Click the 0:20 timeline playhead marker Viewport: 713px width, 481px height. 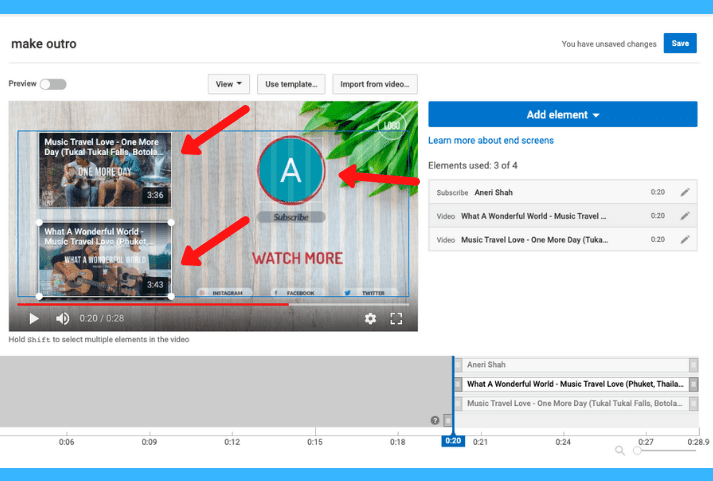click(x=453, y=441)
